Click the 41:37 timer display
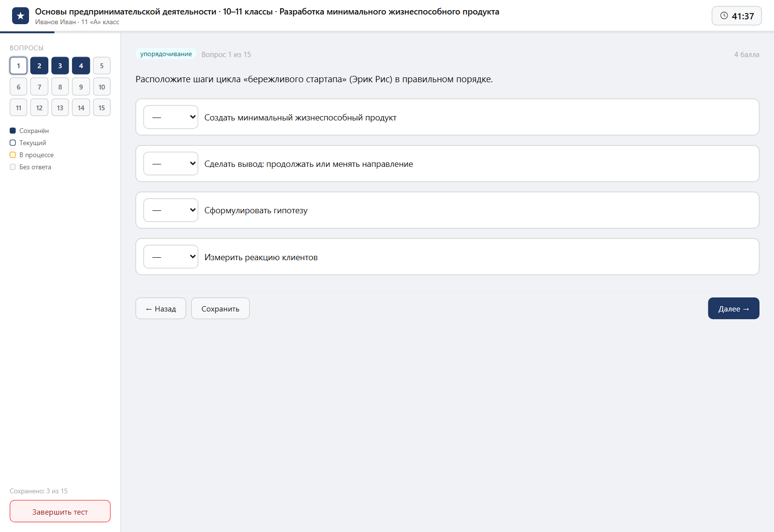The width and height of the screenshot is (774, 532). pos(737,16)
